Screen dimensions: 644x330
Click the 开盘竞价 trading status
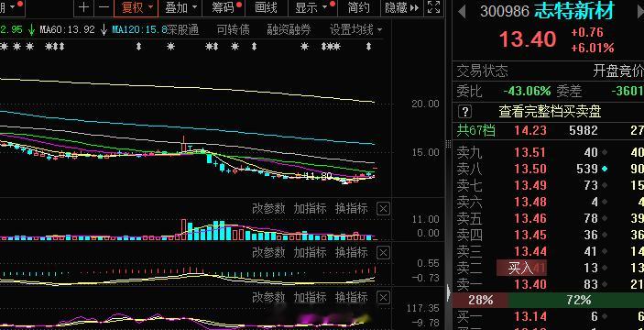point(618,71)
